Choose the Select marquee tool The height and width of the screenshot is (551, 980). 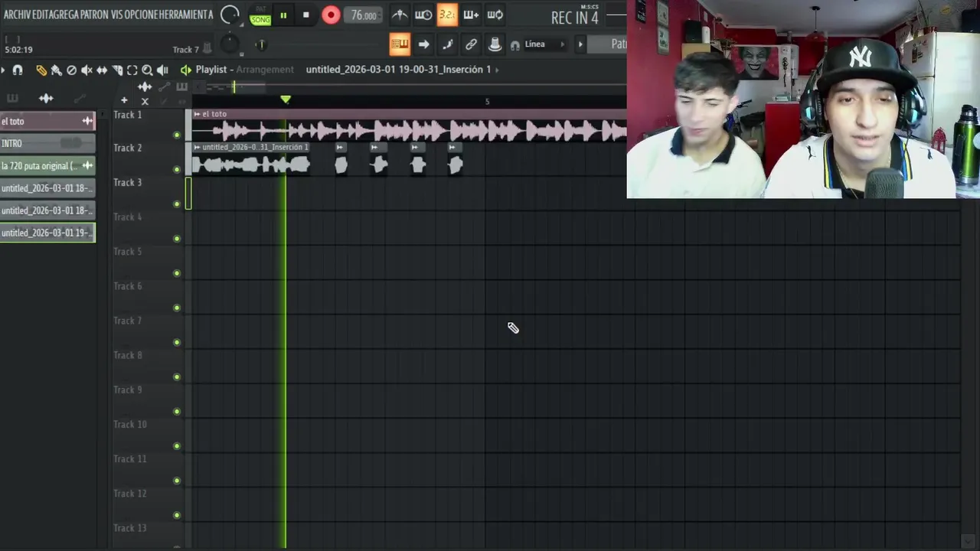click(132, 70)
